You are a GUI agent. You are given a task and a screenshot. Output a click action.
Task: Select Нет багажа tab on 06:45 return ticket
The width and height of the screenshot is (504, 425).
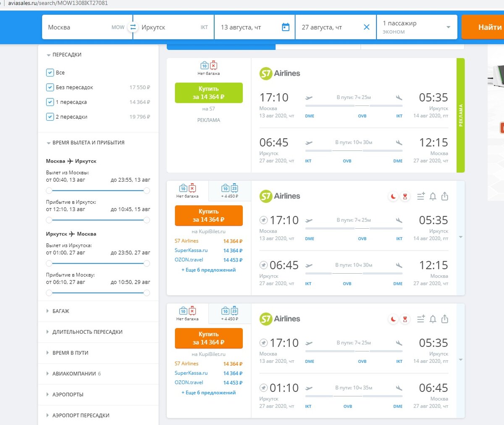point(187,190)
